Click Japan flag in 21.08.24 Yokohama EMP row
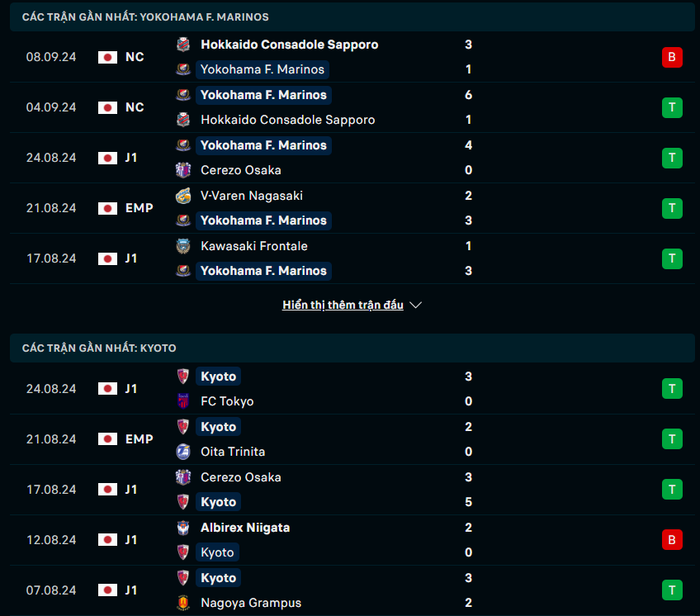Screen dimensions: 700x616 (x=107, y=208)
